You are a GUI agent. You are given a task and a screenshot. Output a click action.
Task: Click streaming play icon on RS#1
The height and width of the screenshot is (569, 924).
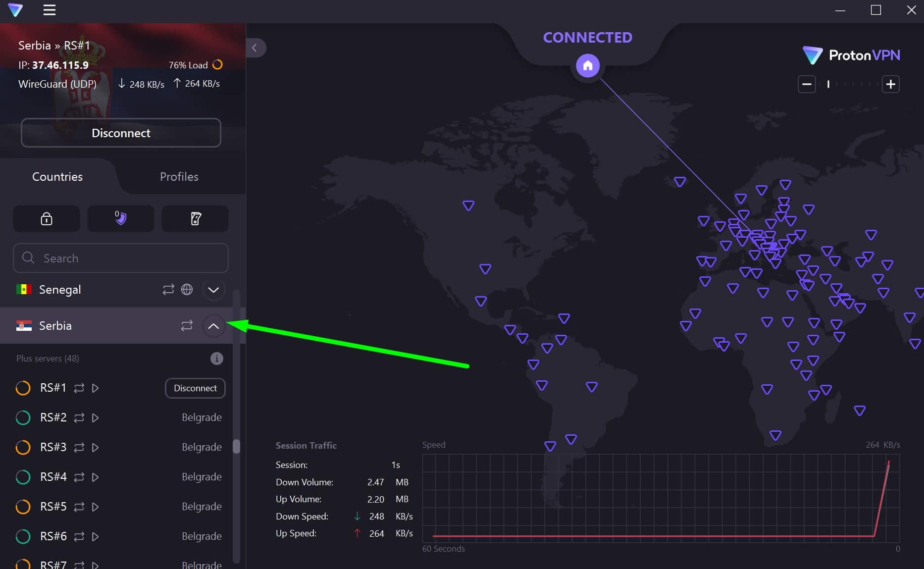tap(96, 388)
